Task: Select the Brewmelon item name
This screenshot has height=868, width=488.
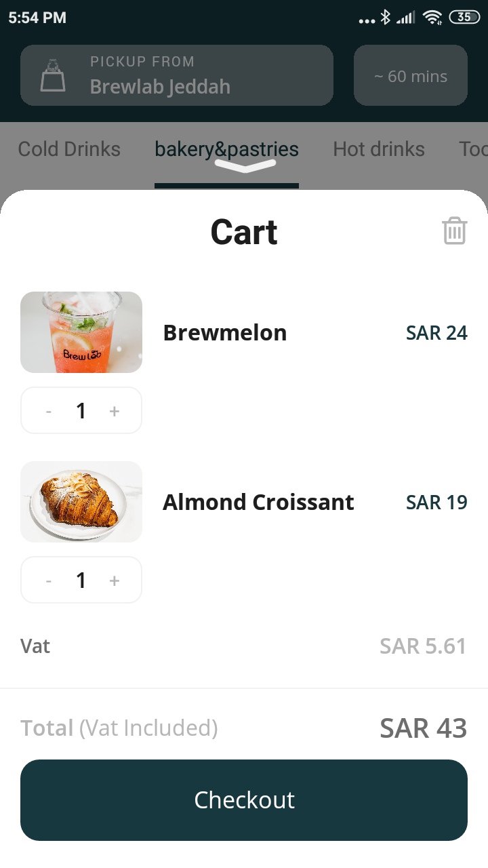Action: click(224, 333)
